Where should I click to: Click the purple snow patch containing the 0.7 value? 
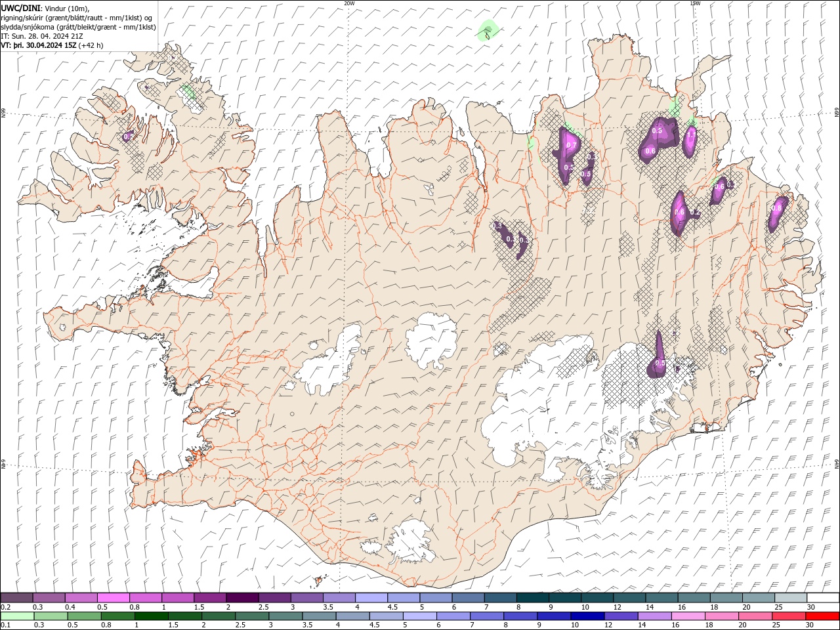pyautogui.click(x=567, y=156)
